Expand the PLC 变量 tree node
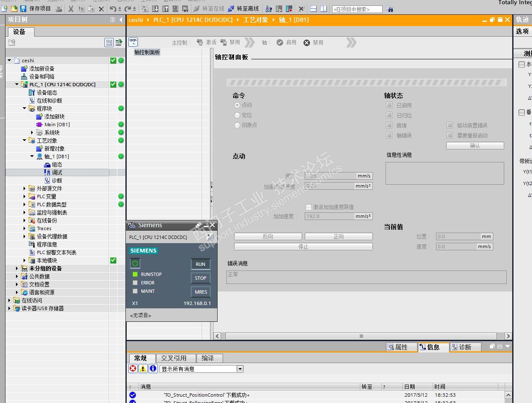532x403 pixels. tap(24, 196)
